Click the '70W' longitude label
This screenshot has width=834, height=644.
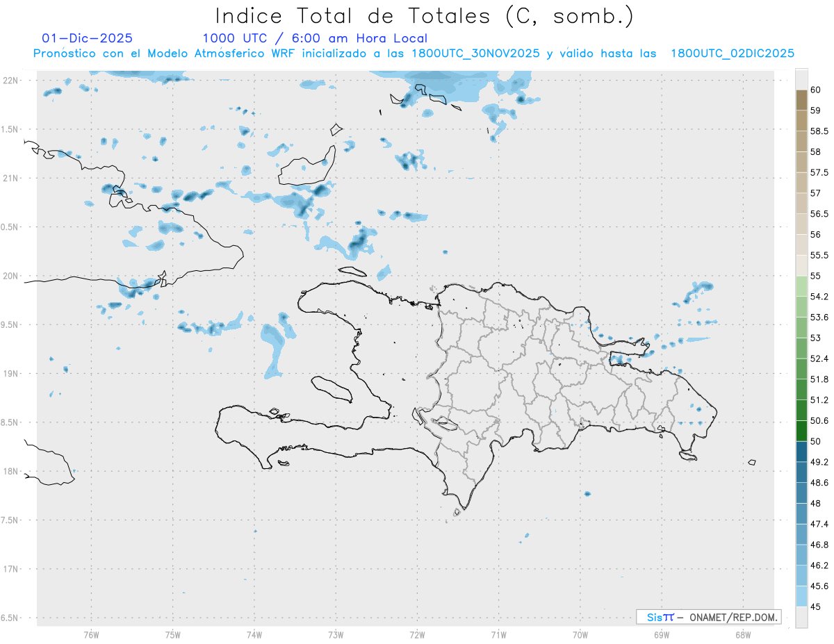coord(580,634)
